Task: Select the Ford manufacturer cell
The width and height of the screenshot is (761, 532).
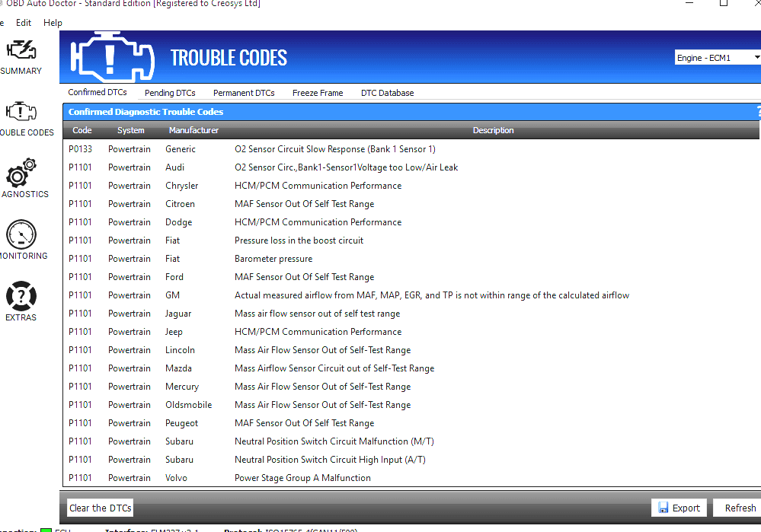Action: [174, 277]
